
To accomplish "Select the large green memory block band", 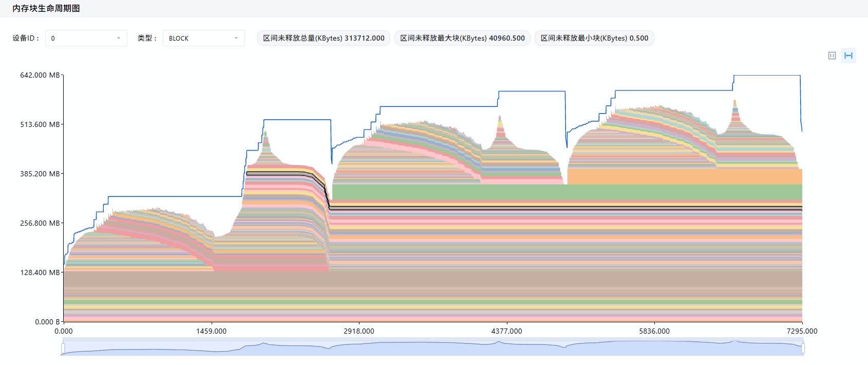I will pyautogui.click(x=567, y=193).
